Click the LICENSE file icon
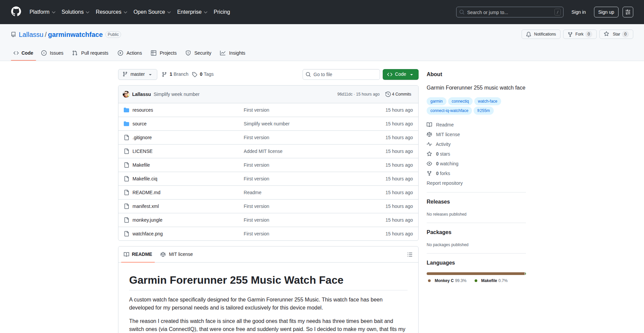The width and height of the screenshot is (644, 333). [x=126, y=151]
